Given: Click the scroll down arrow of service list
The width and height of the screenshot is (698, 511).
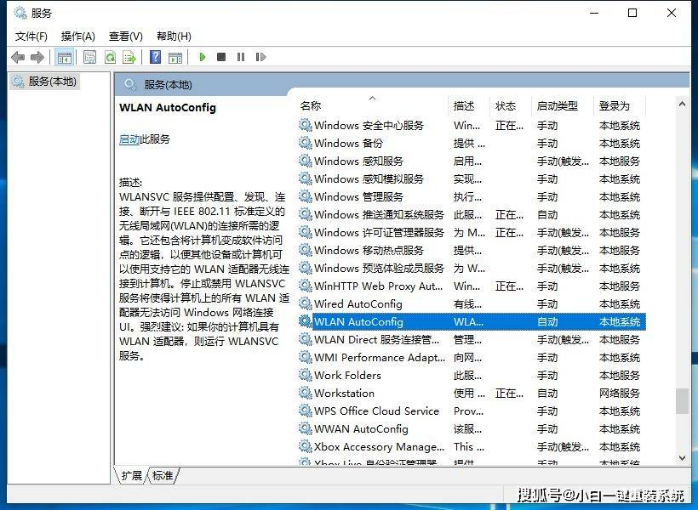Looking at the screenshot, I should (682, 458).
